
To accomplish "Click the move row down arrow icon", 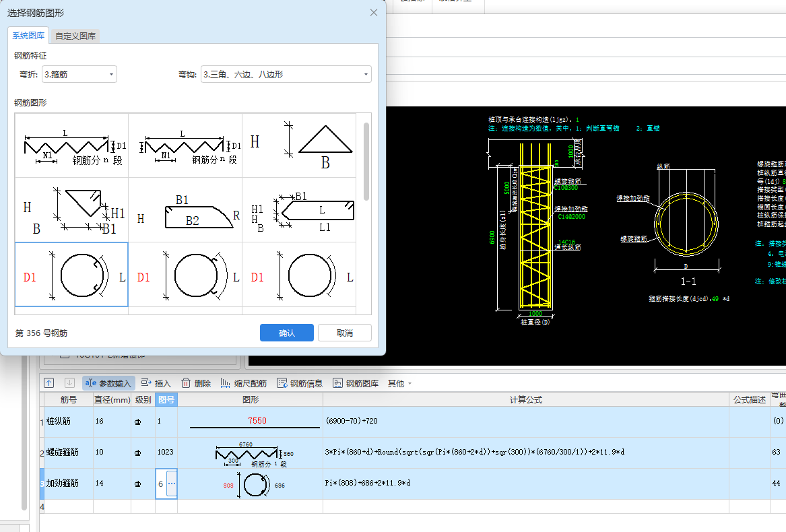I will tap(69, 383).
